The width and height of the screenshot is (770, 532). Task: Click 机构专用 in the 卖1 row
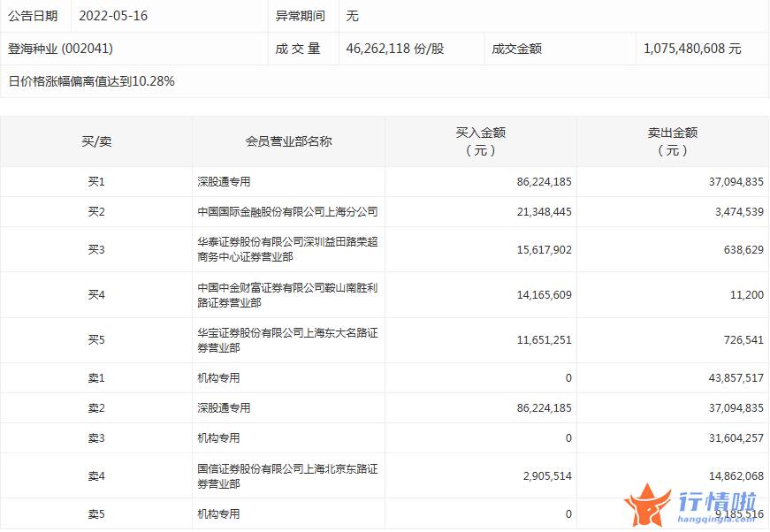tap(218, 378)
